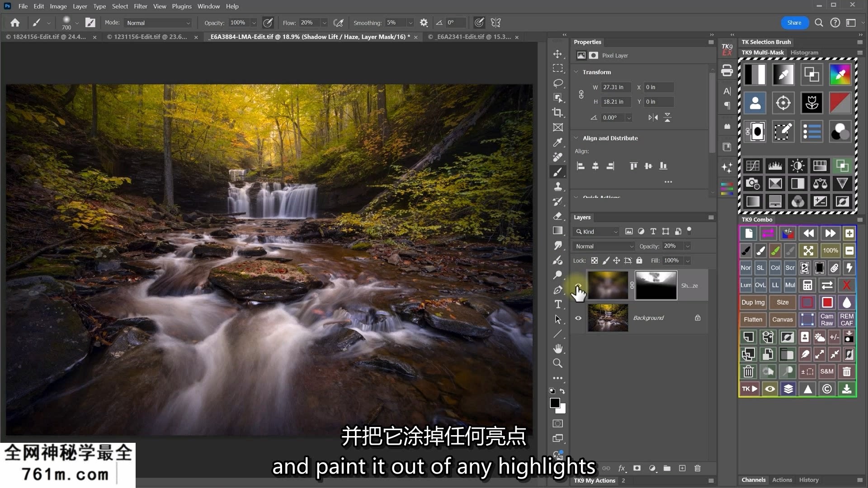Open the layer Kind filter dropdown
This screenshot has width=868, height=488.
tap(596, 232)
